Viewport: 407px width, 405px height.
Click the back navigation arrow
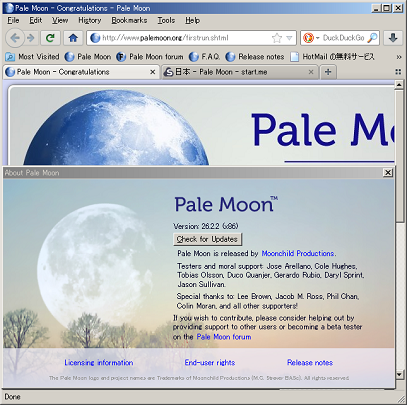pos(15,38)
